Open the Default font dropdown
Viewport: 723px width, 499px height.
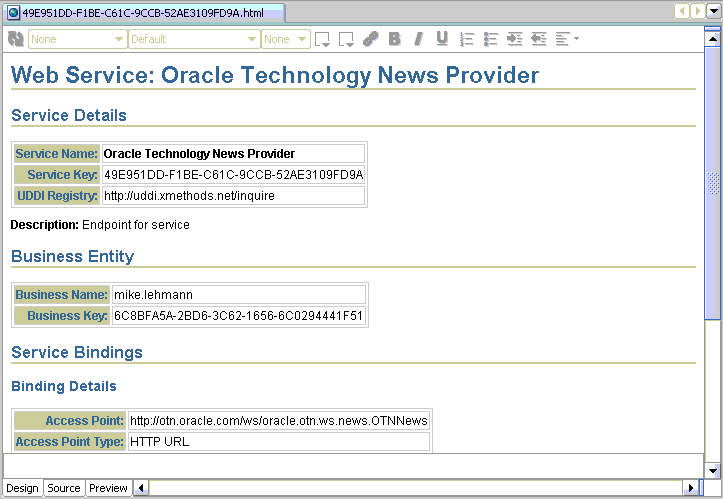(194, 39)
